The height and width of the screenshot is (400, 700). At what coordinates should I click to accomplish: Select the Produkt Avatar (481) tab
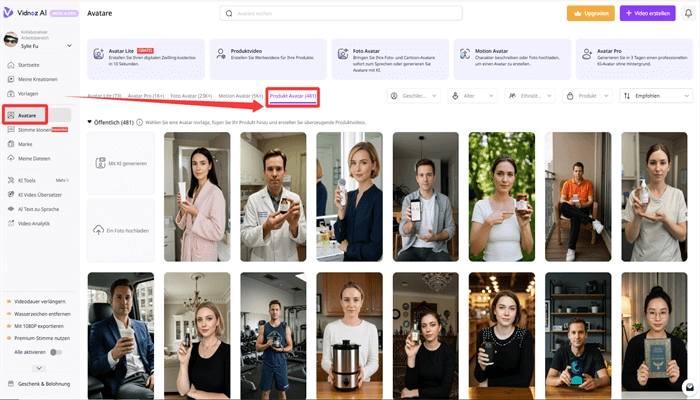click(293, 96)
